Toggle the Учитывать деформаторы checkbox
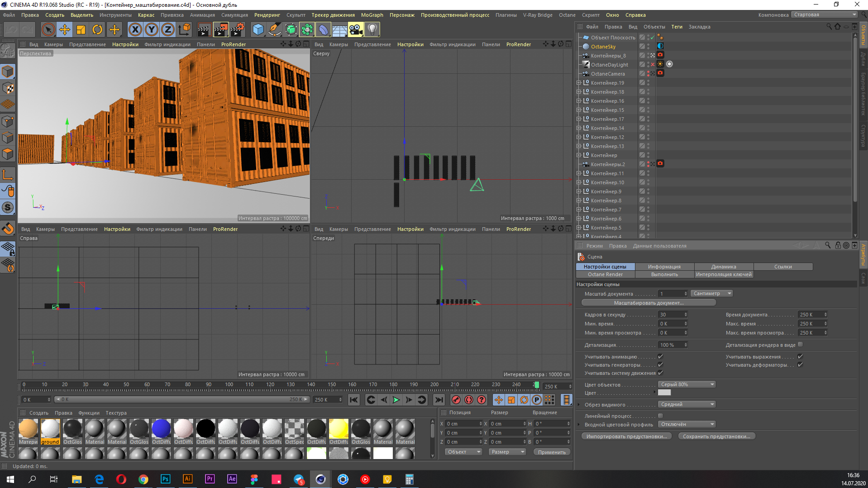Screen dimensions: 868x488 tap(800, 365)
